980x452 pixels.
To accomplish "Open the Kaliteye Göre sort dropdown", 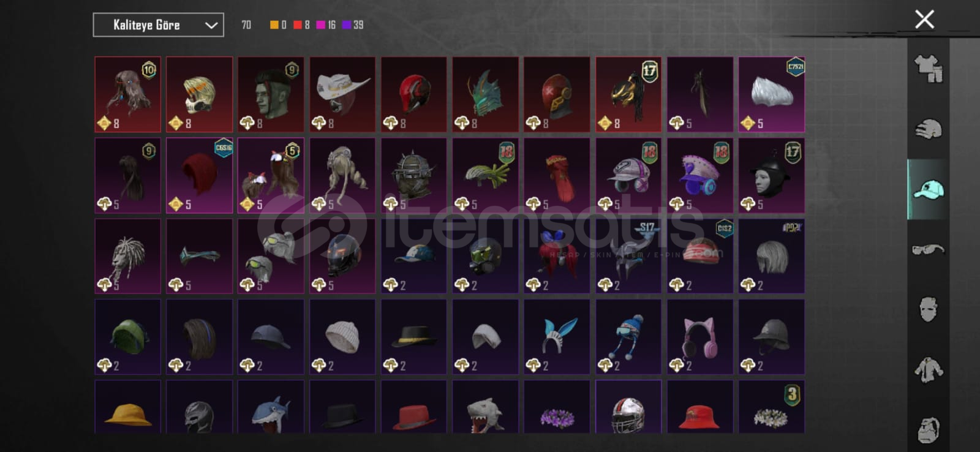I will tap(158, 25).
